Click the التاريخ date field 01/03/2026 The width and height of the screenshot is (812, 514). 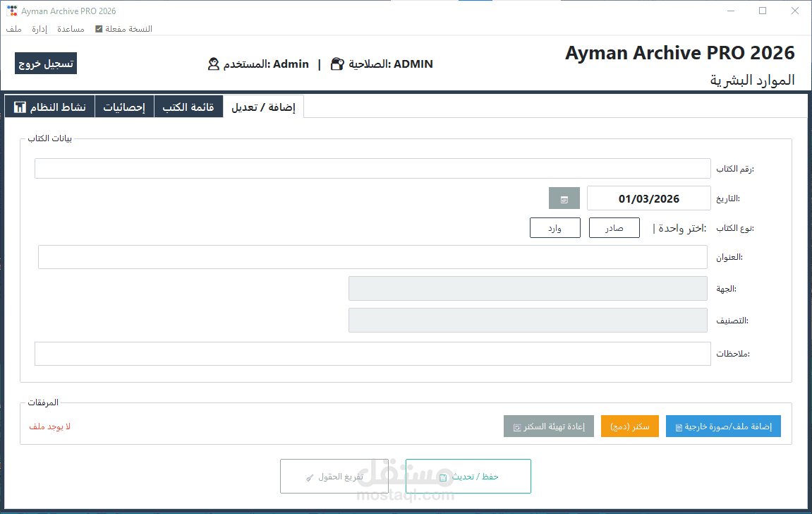[x=649, y=198]
